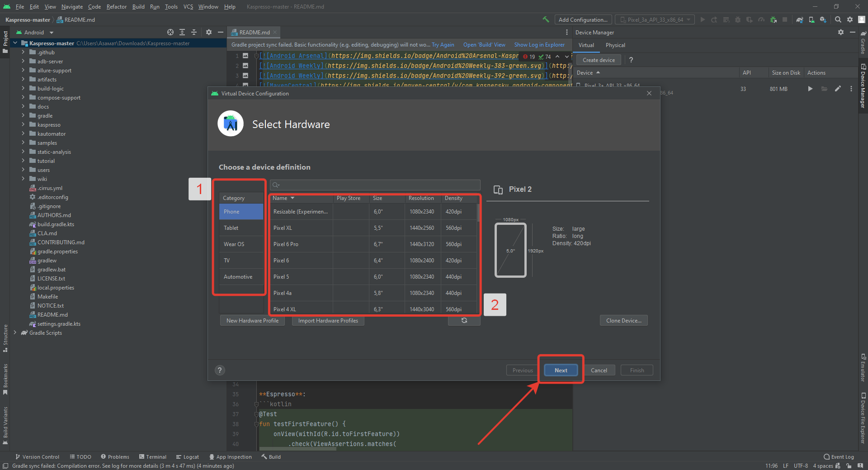
Task: Expand the tutorial folder
Action: tap(23, 161)
